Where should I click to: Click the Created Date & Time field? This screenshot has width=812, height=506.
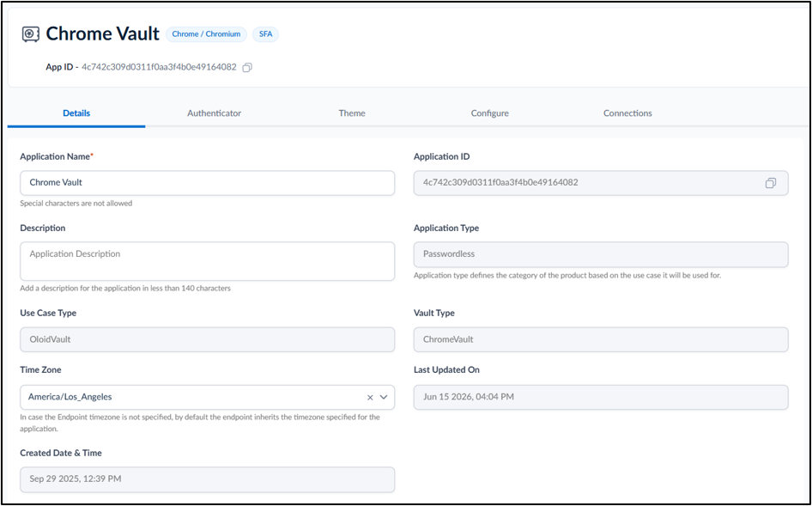207,479
